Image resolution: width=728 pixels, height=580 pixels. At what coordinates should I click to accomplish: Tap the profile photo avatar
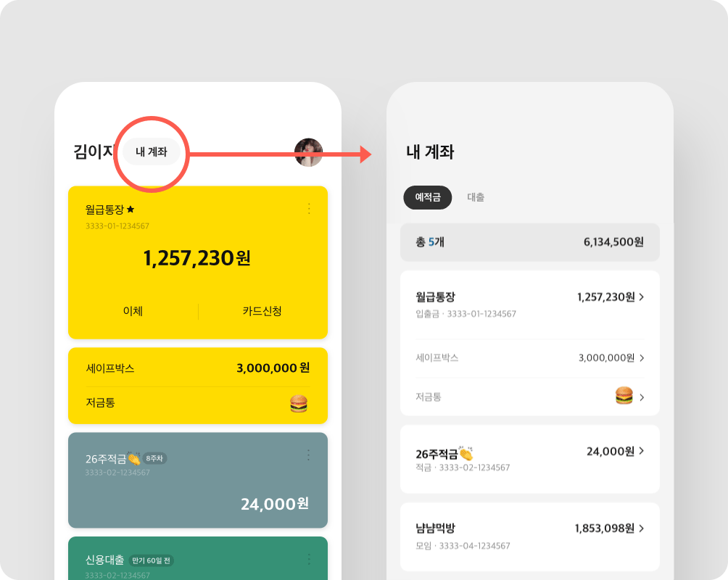point(308,152)
